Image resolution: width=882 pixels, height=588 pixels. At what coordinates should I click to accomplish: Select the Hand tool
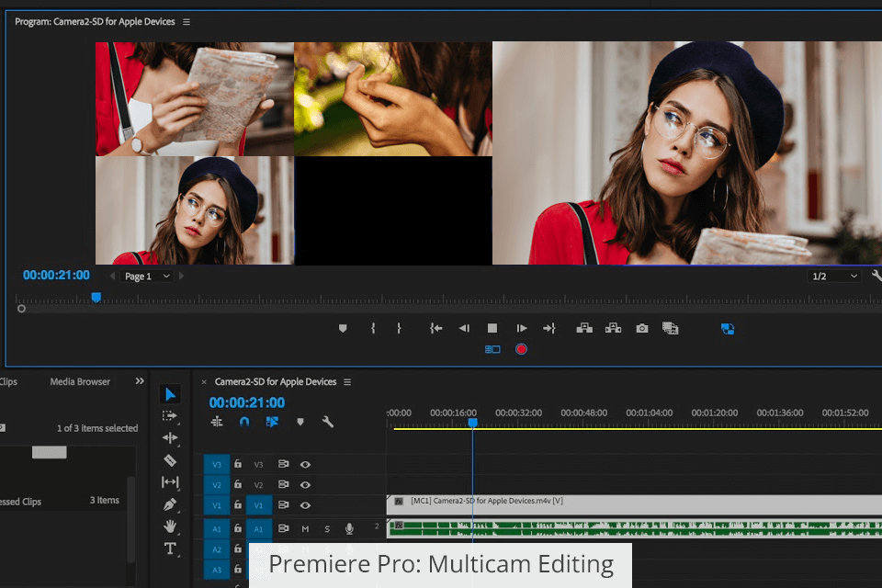(x=170, y=526)
